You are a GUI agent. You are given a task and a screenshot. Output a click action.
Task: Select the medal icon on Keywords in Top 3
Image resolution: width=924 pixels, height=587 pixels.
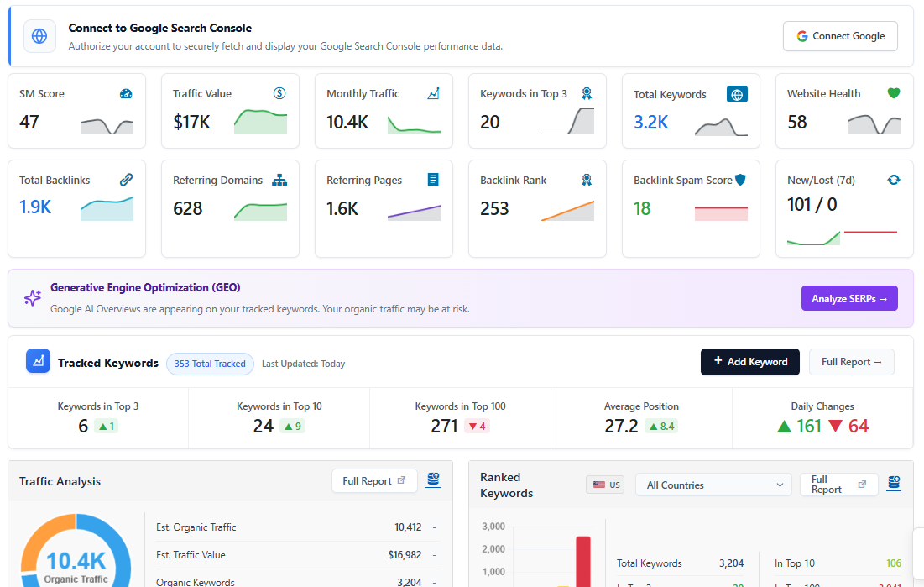(x=584, y=94)
